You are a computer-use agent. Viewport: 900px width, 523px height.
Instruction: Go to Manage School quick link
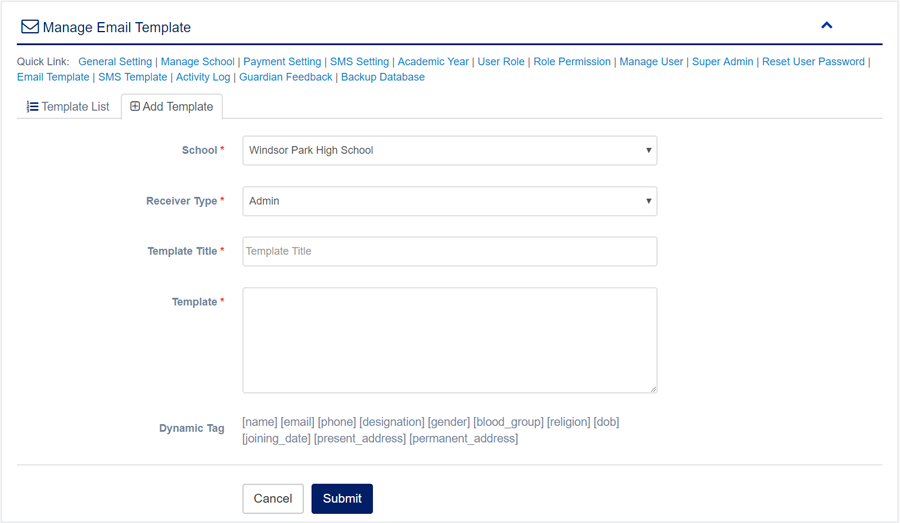pos(197,62)
